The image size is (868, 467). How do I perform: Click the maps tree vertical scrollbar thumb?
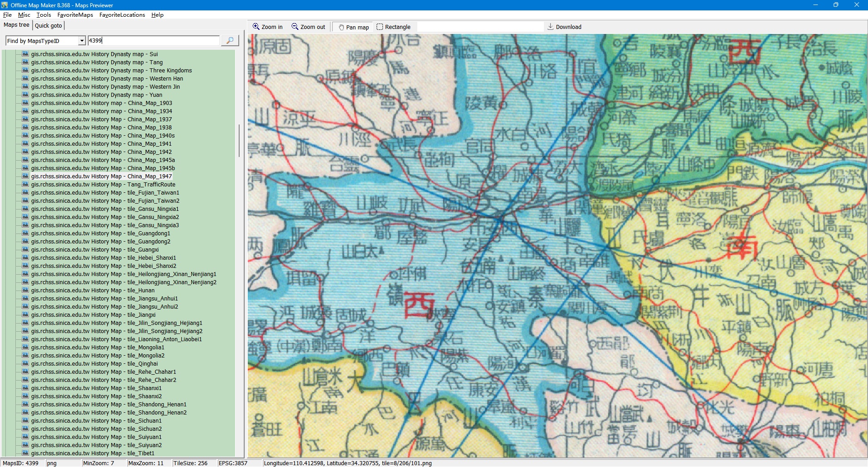[239, 140]
